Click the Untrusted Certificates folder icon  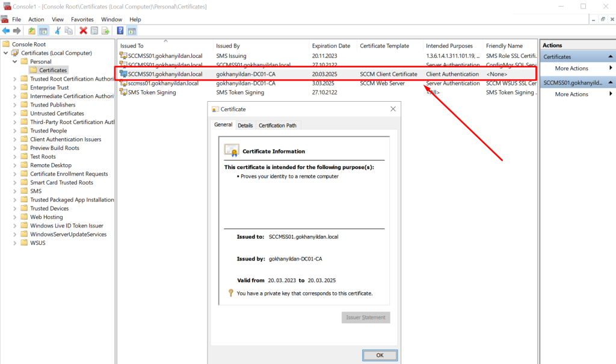tap(24, 113)
